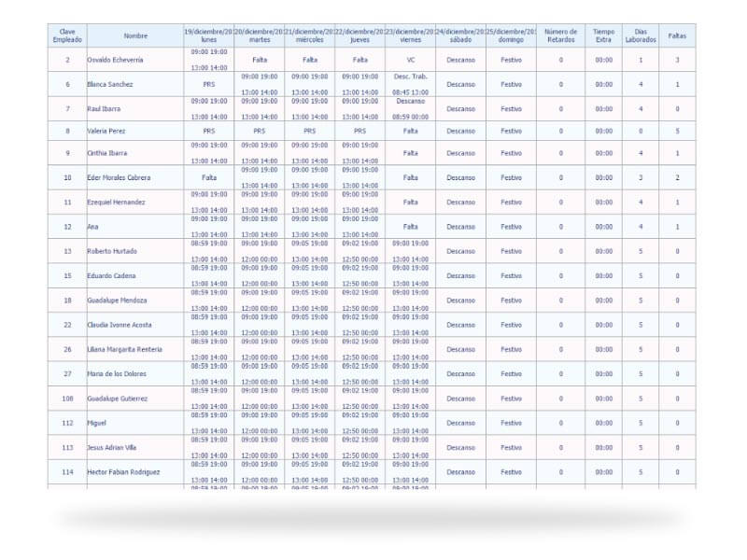
Task: Select employee name Cinthia Ibarra
Action: (106, 153)
